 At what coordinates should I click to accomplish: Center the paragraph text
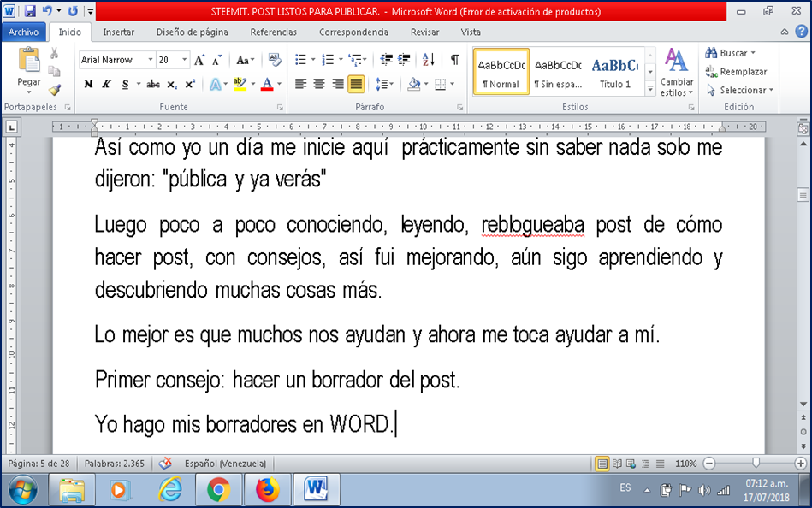[x=319, y=84]
